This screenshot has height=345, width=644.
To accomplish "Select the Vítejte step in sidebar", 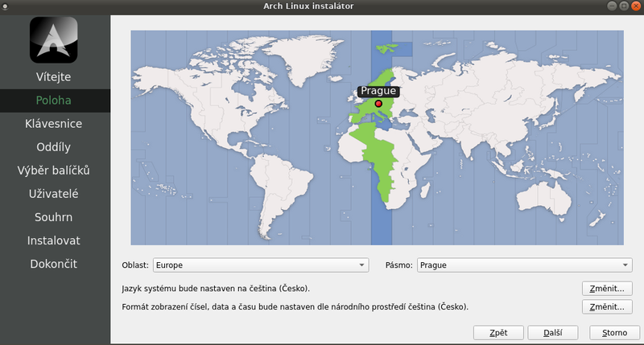I will (54, 77).
